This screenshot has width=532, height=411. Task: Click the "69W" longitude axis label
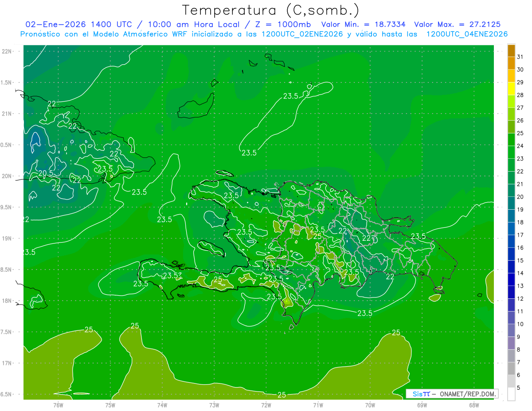tap(422, 405)
